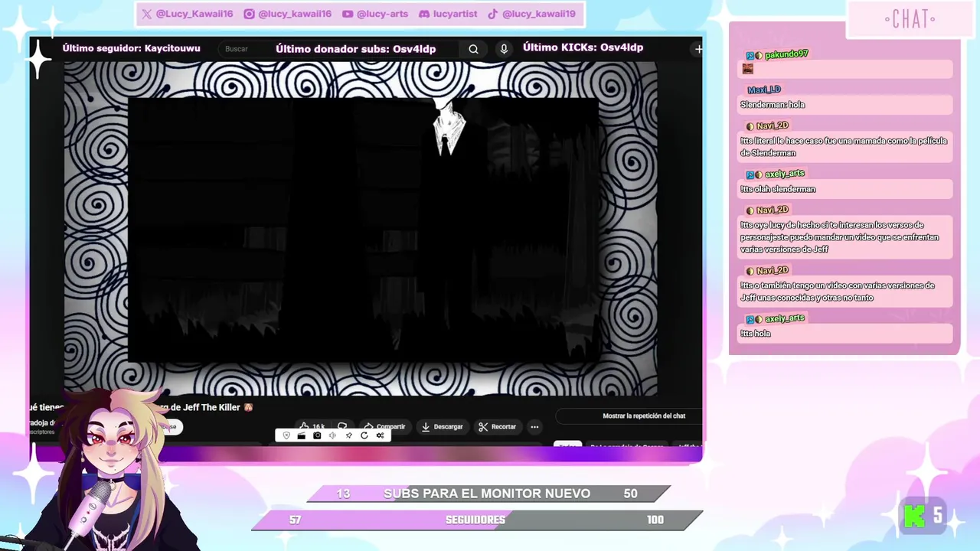Click the CHAT panel header
Screen dimensions: 980x551
910,19
